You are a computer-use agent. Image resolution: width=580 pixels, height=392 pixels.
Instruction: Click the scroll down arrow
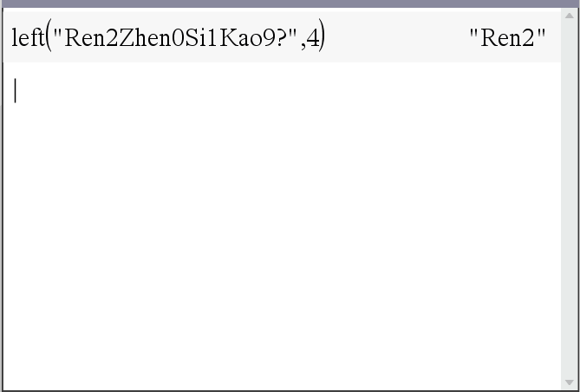pyautogui.click(x=570, y=382)
